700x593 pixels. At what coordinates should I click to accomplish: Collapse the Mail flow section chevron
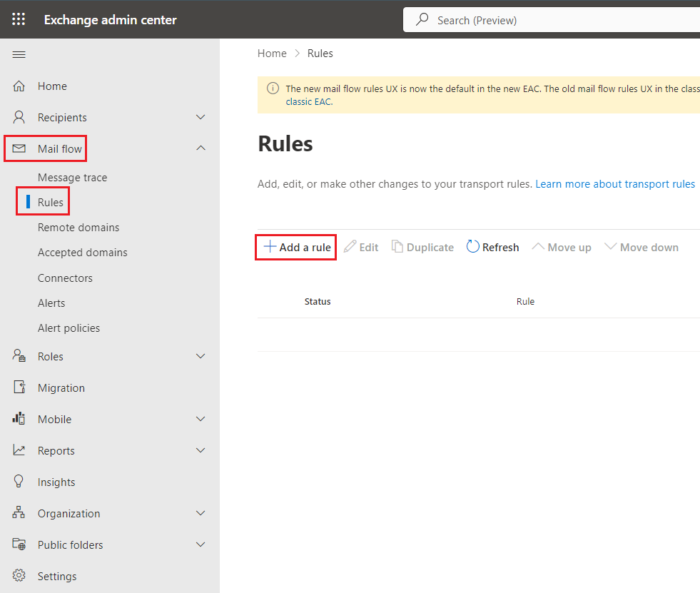tap(201, 148)
